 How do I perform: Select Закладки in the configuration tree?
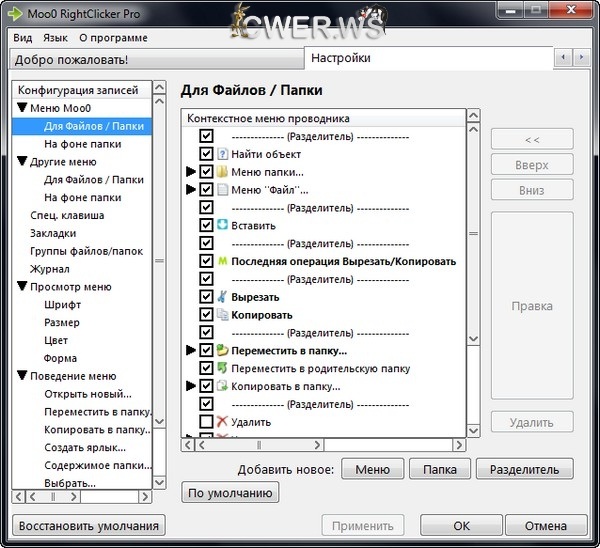click(53, 233)
